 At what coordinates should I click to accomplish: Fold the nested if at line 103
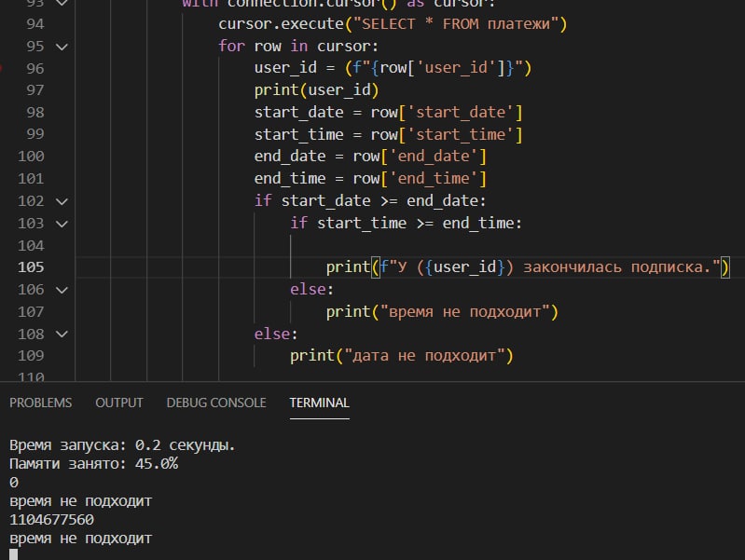pos(62,224)
